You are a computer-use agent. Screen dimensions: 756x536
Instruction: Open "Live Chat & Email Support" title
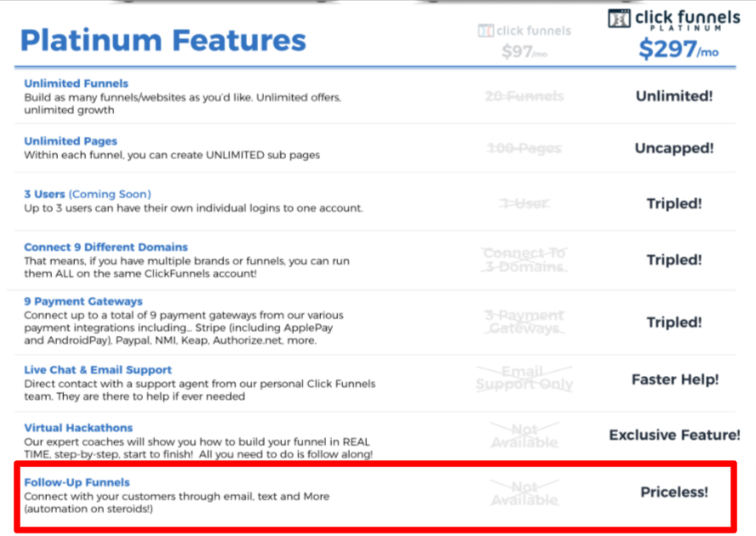98,370
